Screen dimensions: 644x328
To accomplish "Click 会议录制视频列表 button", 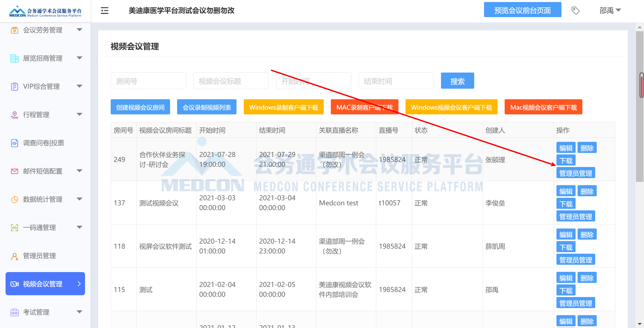I will (x=207, y=107).
